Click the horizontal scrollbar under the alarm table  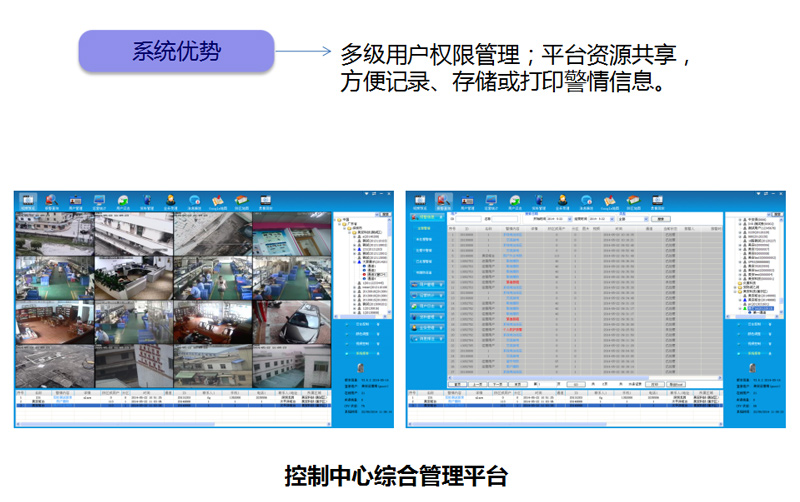(580, 376)
